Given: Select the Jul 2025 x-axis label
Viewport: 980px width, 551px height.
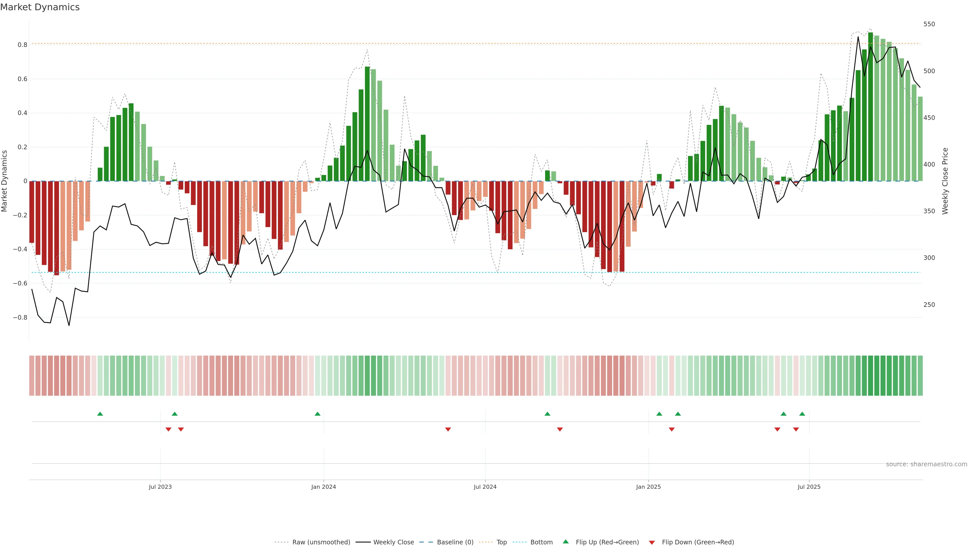Looking at the screenshot, I should pyautogui.click(x=809, y=487).
